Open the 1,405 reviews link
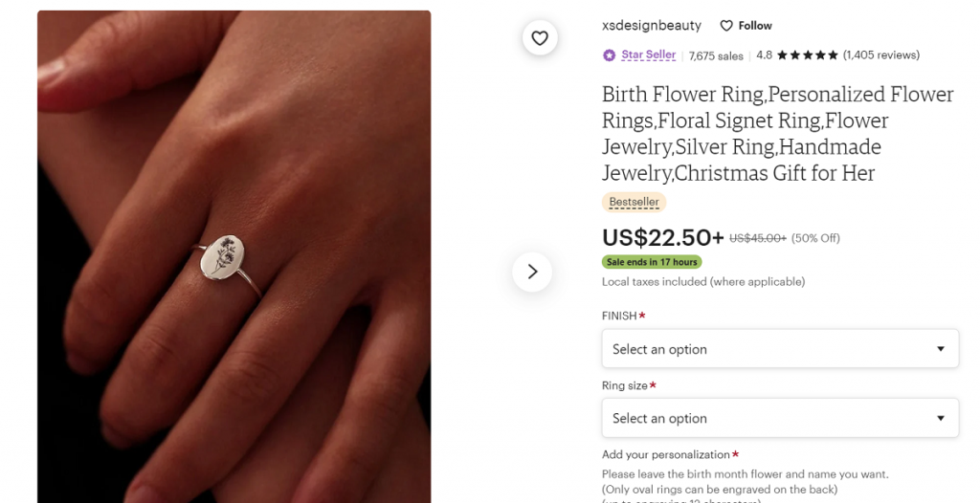The image size is (980, 503). 880,55
